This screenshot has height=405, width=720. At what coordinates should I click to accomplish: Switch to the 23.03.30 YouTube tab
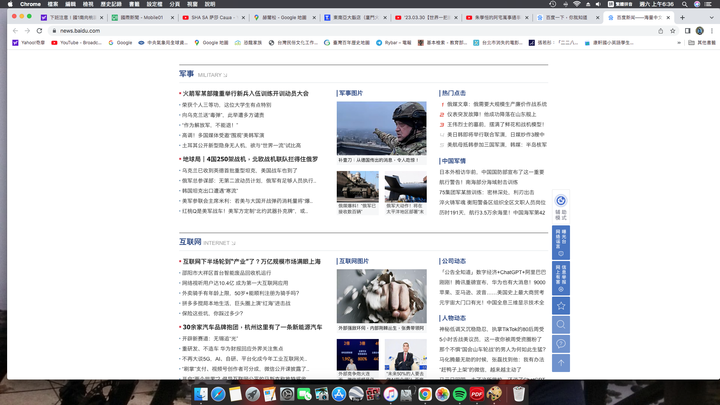pos(425,17)
